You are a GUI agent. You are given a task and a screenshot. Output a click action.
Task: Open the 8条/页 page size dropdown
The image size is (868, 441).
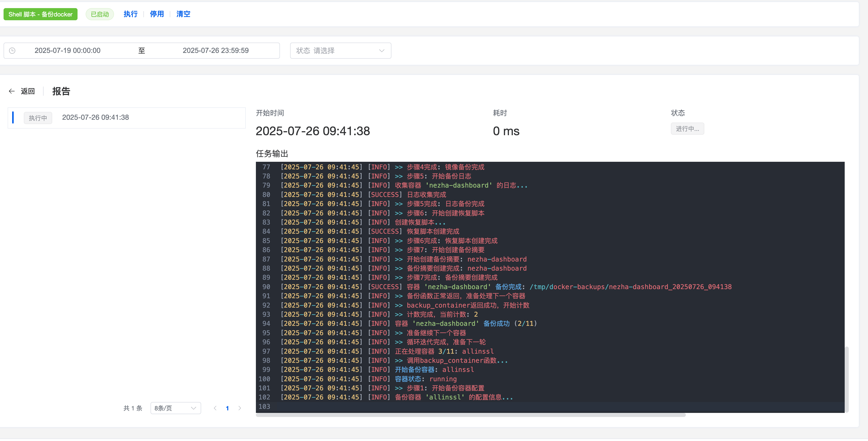click(175, 408)
